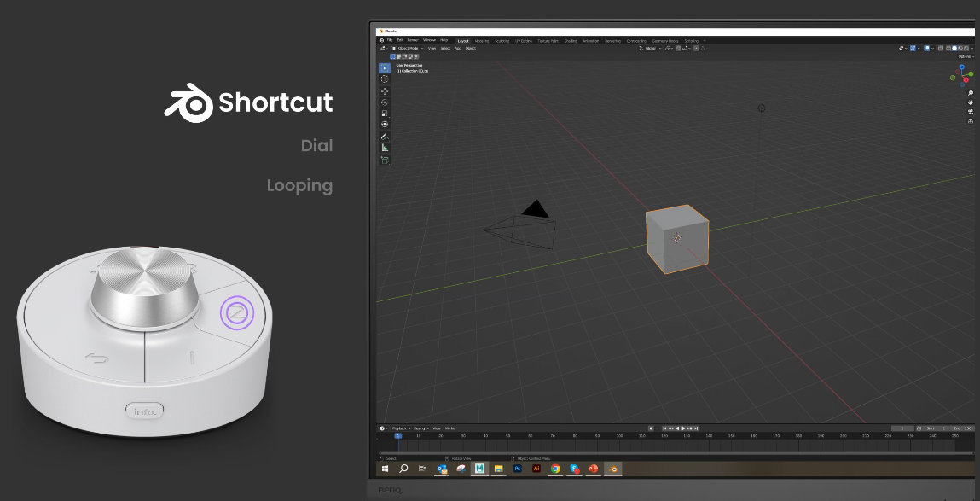Toggle X-ray mode in viewport header
The image size is (980, 501).
[941, 49]
